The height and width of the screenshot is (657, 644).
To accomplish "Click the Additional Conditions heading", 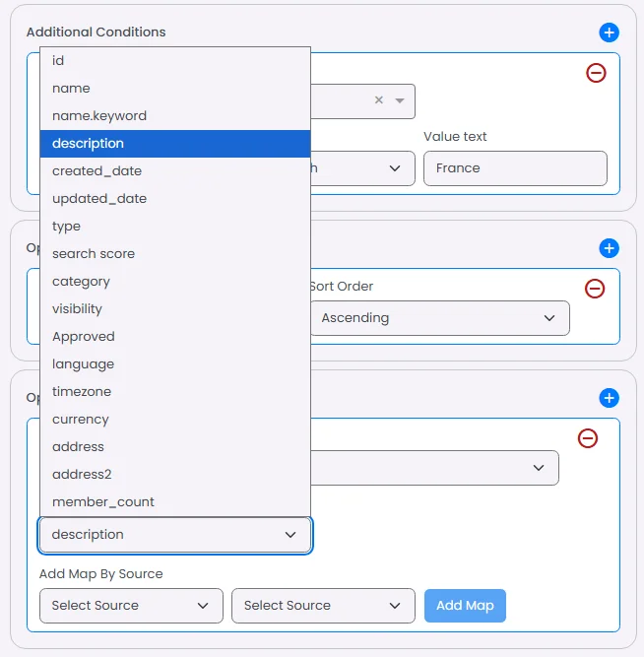I will point(96,33).
